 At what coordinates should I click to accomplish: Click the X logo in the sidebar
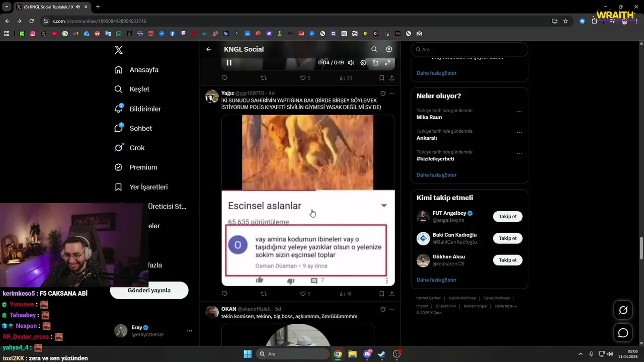119,50
